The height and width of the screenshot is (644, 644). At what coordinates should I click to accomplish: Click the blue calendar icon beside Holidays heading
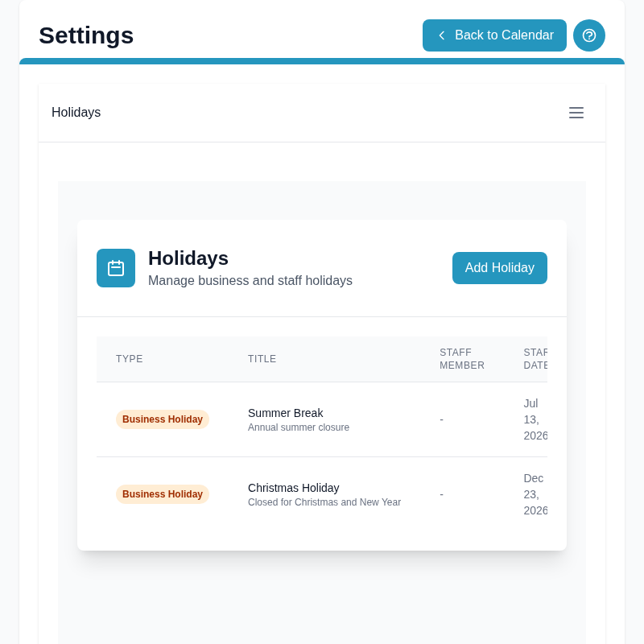(116, 268)
